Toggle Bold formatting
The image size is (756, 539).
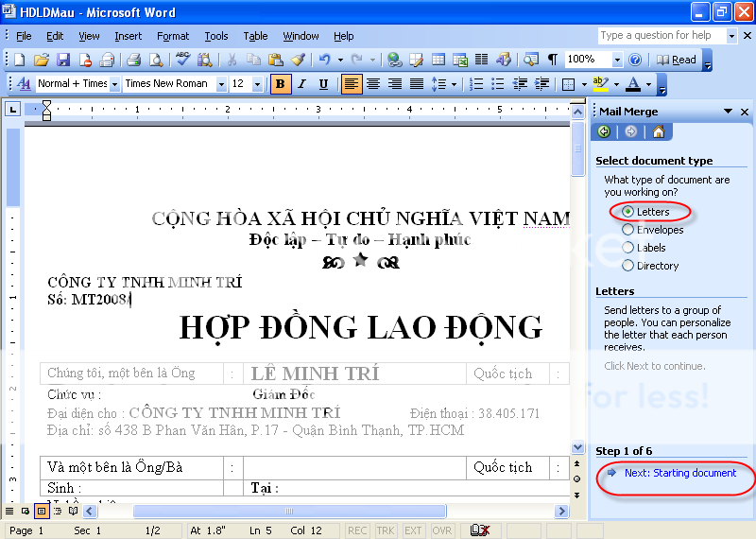coord(280,84)
